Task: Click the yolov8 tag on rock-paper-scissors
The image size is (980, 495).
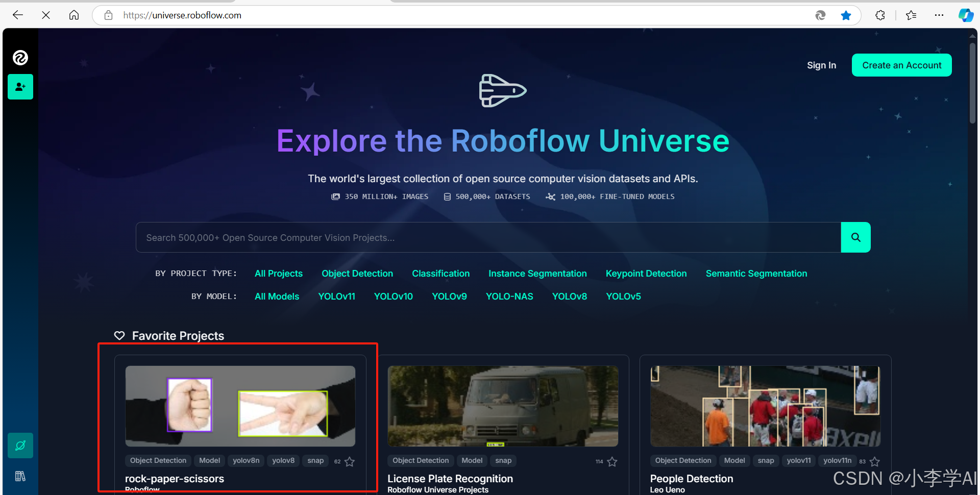Action: (283, 460)
